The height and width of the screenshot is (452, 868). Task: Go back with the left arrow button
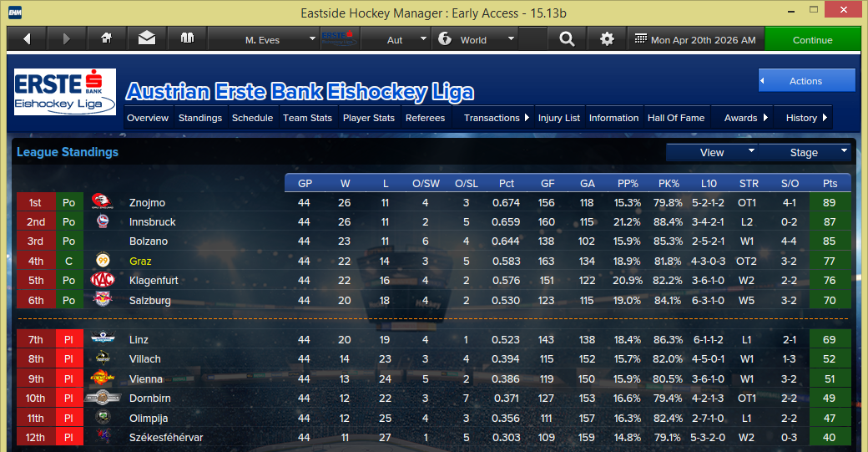[27, 39]
